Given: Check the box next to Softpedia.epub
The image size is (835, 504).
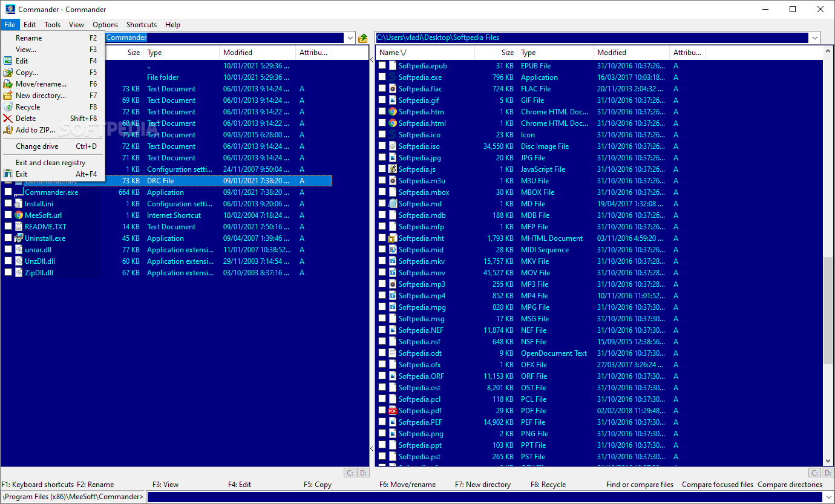Looking at the screenshot, I should pyautogui.click(x=382, y=65).
